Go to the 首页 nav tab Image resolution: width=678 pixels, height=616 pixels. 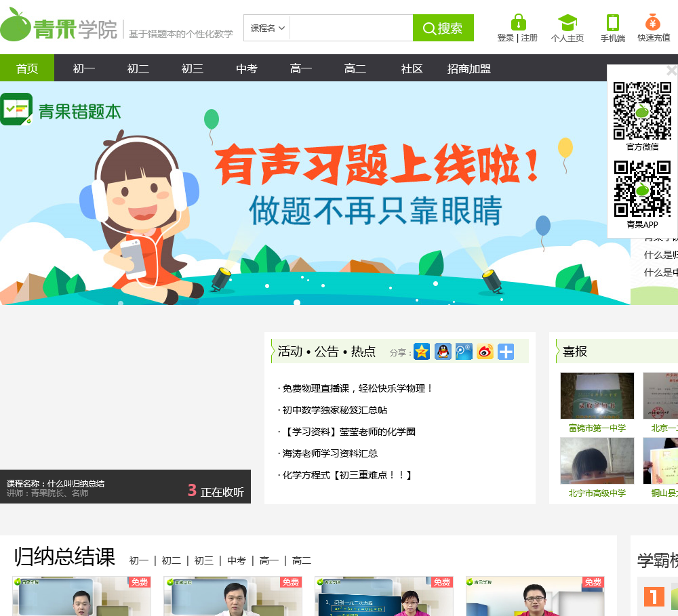pyautogui.click(x=27, y=68)
